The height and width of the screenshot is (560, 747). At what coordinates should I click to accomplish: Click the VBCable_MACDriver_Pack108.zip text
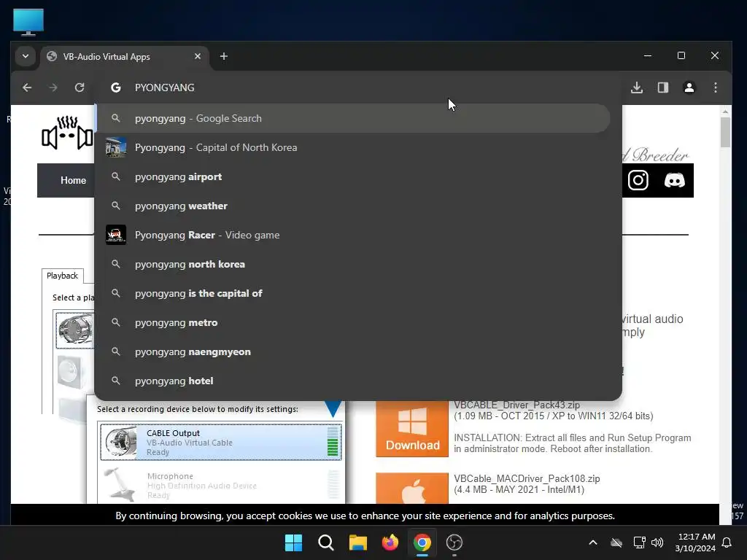(527, 478)
